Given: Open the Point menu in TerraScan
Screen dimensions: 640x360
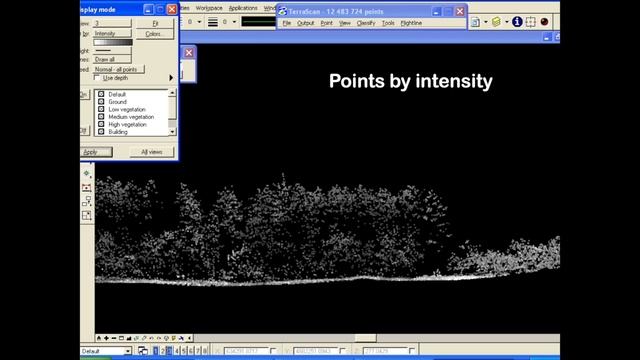Looking at the screenshot, I should [326, 23].
